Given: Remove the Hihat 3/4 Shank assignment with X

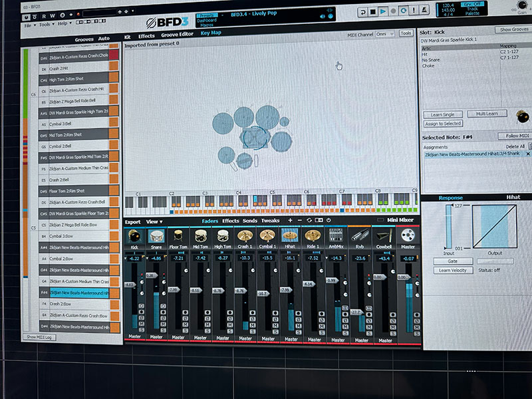Looking at the screenshot, I should pos(528,154).
